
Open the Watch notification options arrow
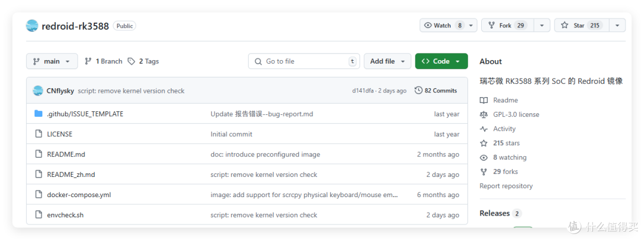(x=470, y=26)
